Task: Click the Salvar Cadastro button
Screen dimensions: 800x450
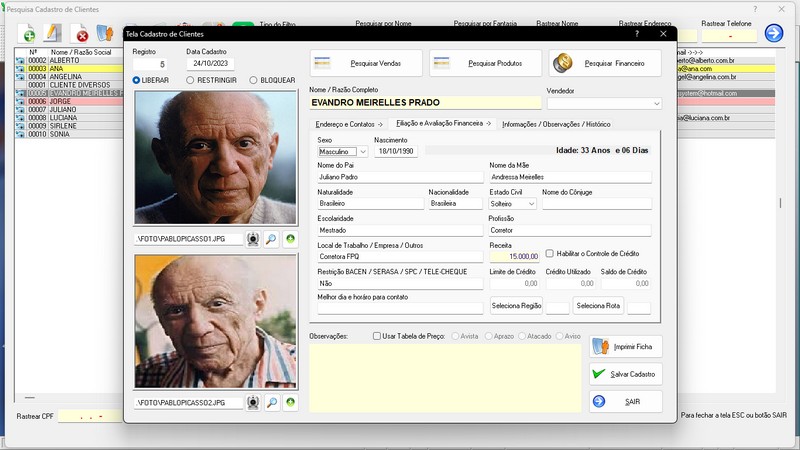Action: pyautogui.click(x=626, y=374)
